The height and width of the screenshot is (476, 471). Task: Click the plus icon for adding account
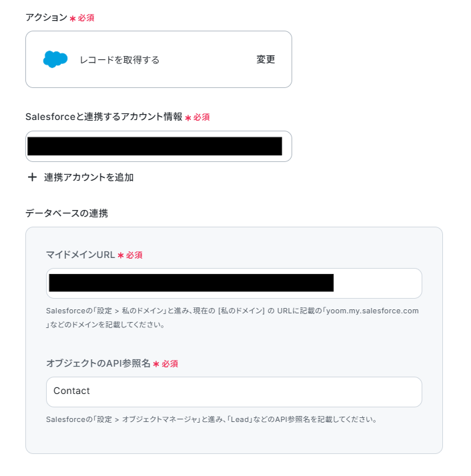[32, 177]
